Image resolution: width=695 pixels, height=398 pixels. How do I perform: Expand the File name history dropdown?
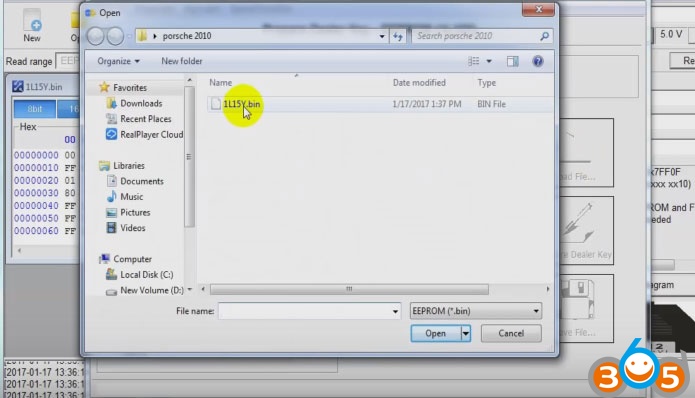tap(395, 311)
